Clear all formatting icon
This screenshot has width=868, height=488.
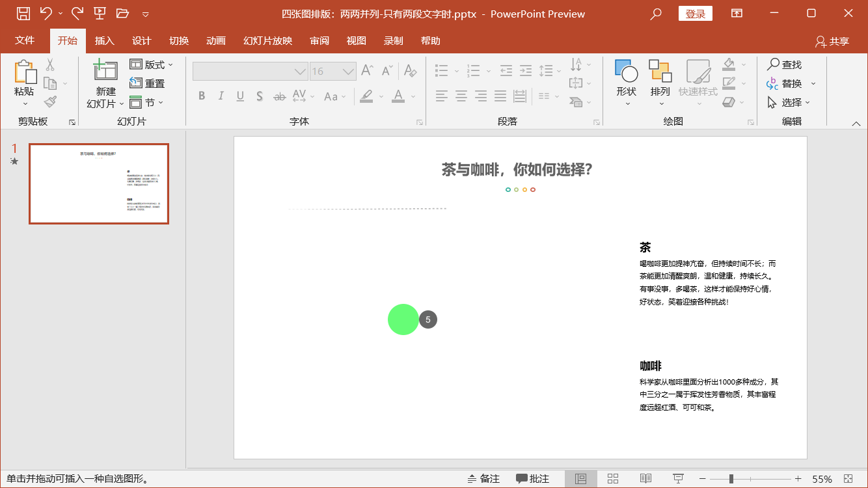tap(409, 70)
